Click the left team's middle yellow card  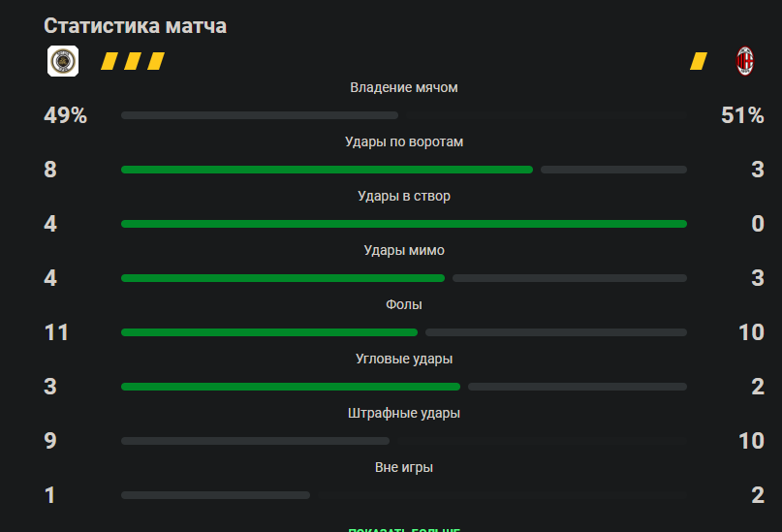(x=133, y=61)
